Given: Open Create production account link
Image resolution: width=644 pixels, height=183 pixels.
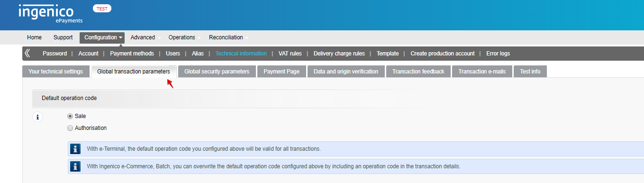Looking at the screenshot, I should click(x=443, y=54).
